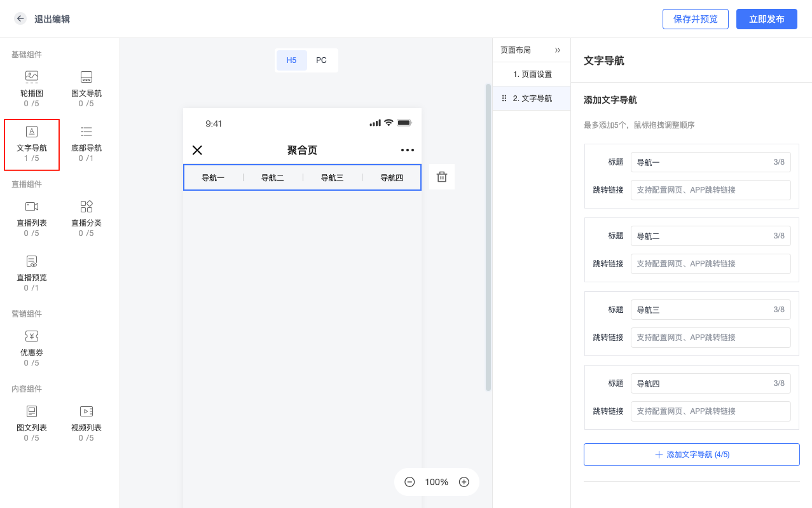Click 导航一 in the phone preview
The image size is (812, 508).
click(213, 178)
